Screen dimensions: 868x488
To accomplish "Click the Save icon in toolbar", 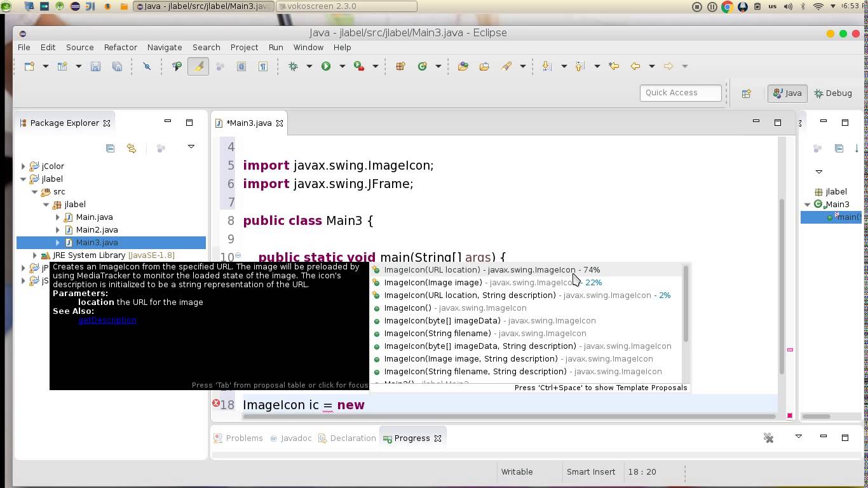I will pyautogui.click(x=95, y=66).
